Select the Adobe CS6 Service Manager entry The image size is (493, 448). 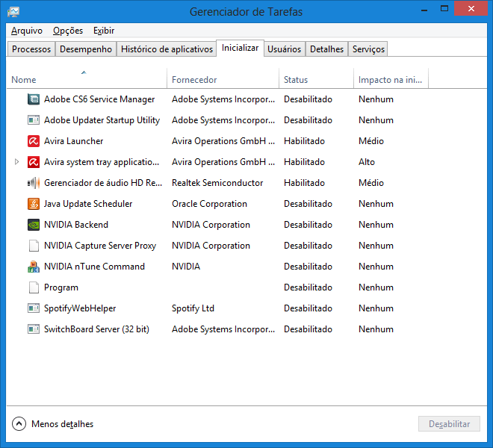(99, 99)
